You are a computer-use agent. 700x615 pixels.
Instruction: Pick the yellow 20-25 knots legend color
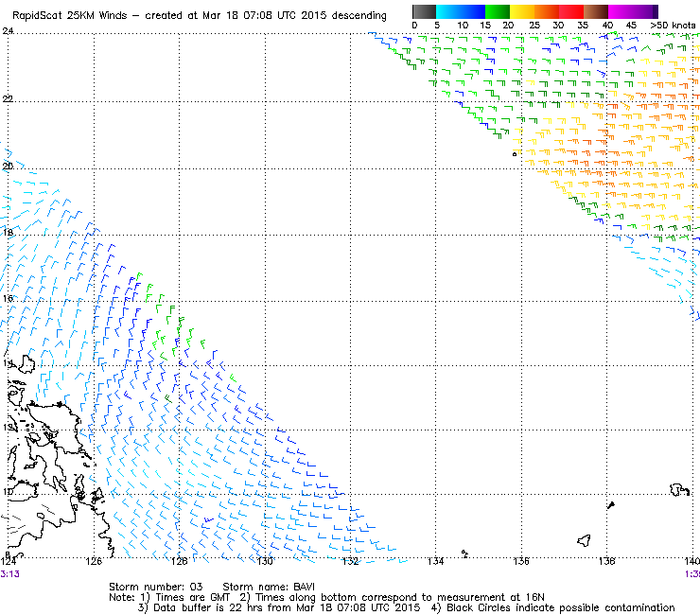(x=522, y=11)
